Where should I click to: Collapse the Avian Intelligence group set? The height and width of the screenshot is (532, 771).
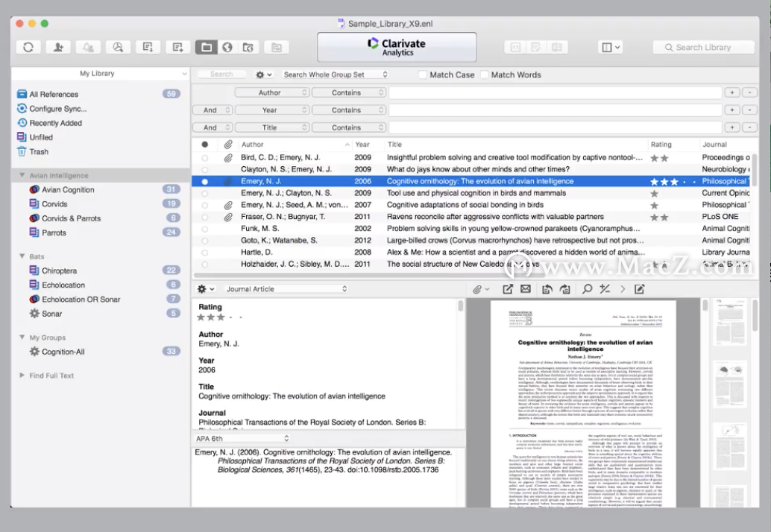(x=22, y=175)
